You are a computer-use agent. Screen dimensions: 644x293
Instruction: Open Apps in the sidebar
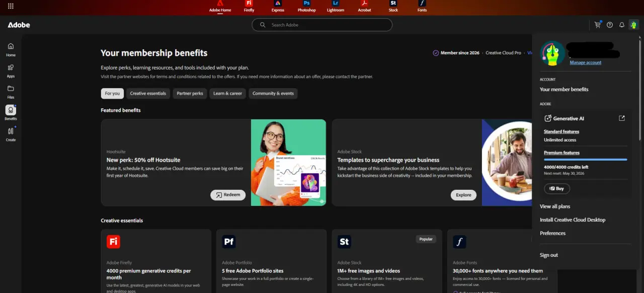click(11, 70)
